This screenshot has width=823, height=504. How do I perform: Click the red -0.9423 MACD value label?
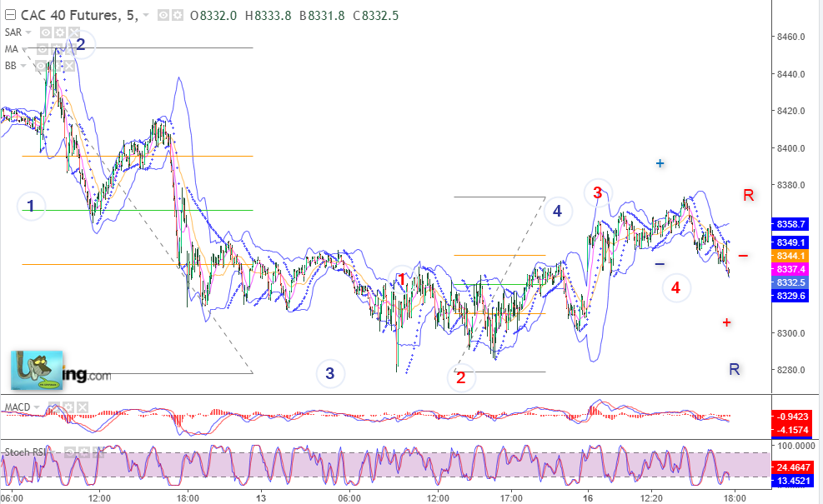coord(792,417)
